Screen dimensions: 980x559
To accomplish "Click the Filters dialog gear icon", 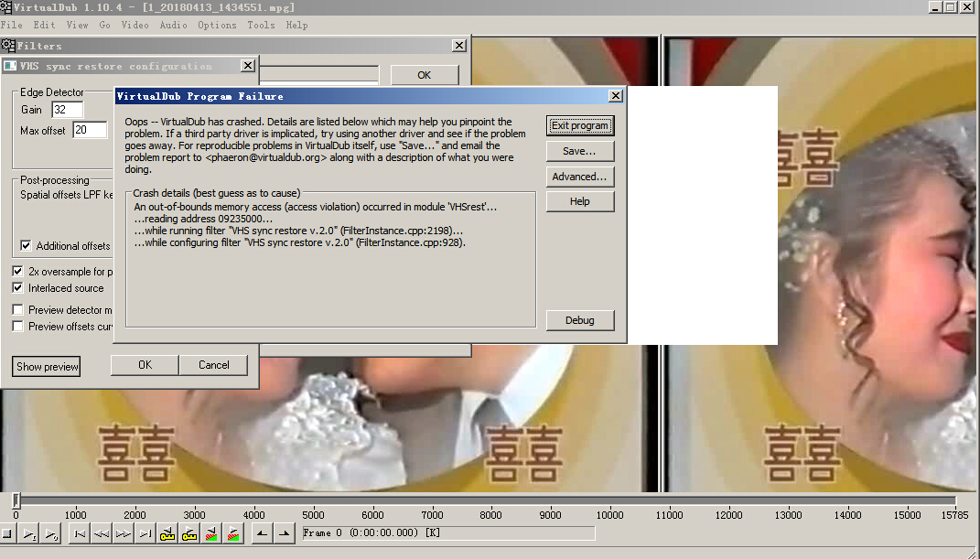I will coord(8,46).
